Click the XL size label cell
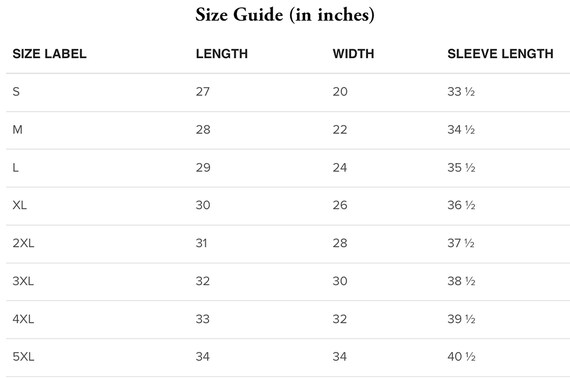Screen dimensions: 570x378 [20, 205]
